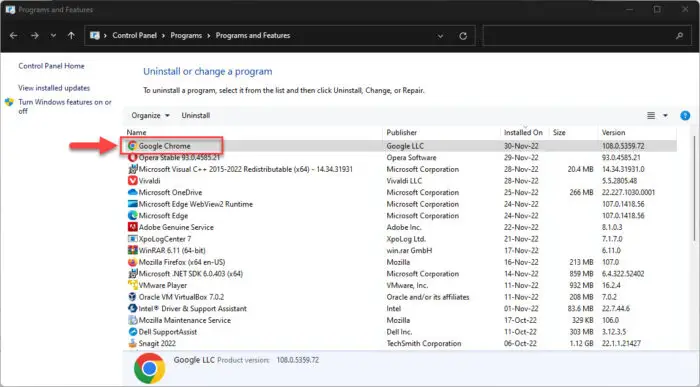Click the Opera Stable program icon
This screenshot has width=700, height=387.
pyautogui.click(x=132, y=158)
